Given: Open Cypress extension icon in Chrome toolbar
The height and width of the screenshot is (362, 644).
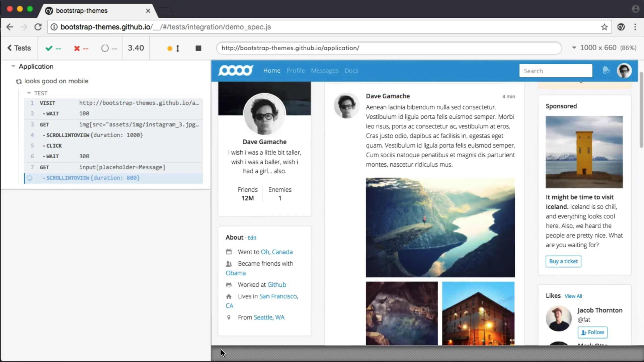Looking at the screenshot, I should click(621, 27).
